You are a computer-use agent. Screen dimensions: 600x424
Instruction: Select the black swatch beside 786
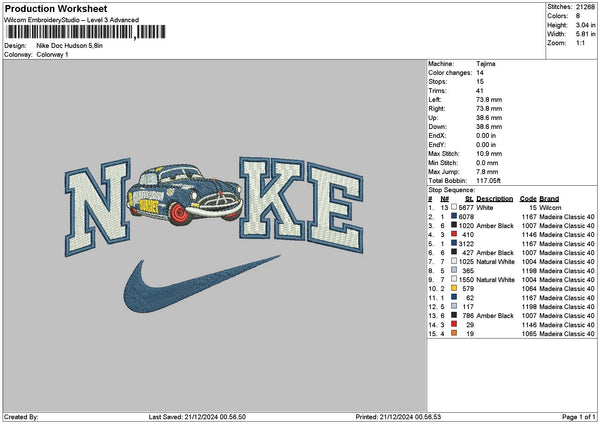point(454,315)
